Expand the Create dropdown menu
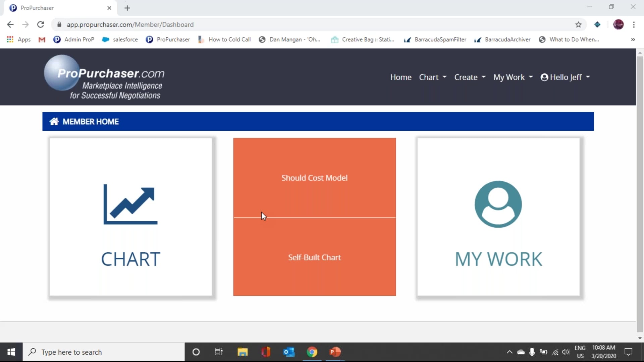Image resolution: width=644 pixels, height=362 pixels. (x=470, y=77)
